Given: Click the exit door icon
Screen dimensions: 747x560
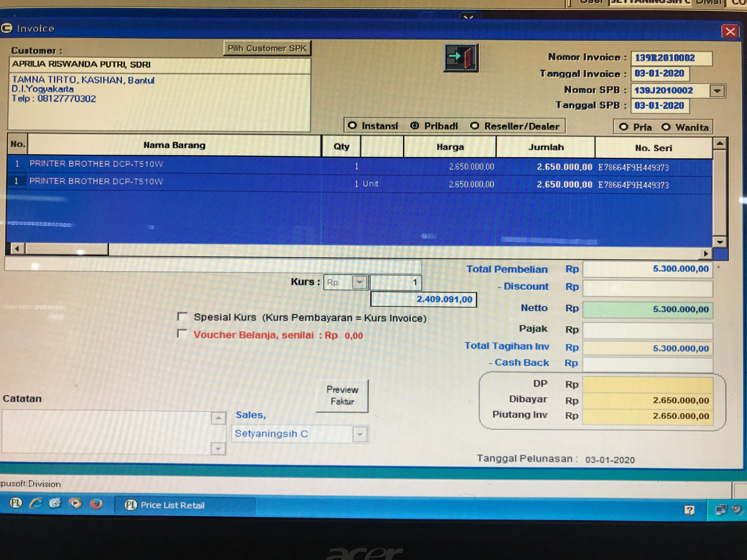Looking at the screenshot, I should (461, 58).
